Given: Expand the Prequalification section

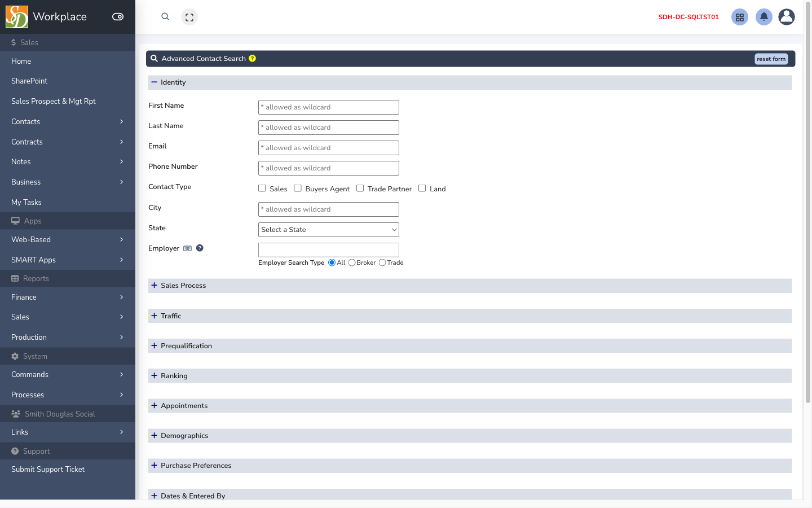Looking at the screenshot, I should tap(470, 346).
